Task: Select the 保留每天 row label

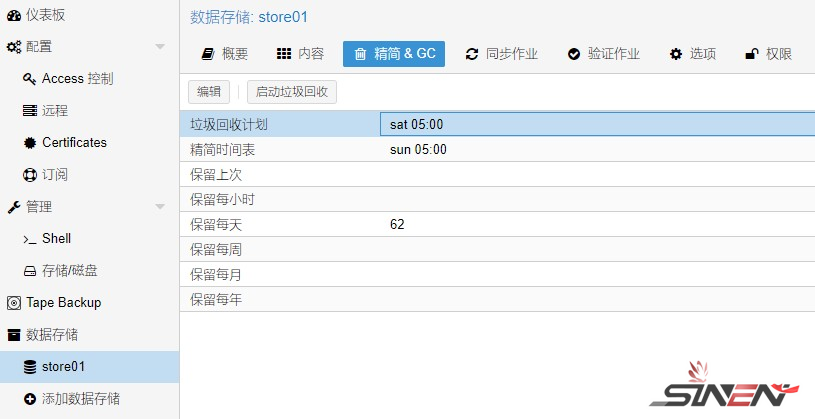Action: click(216, 225)
